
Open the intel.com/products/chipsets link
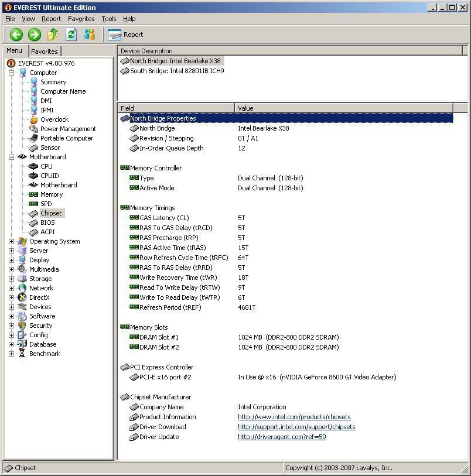pyautogui.click(x=294, y=417)
